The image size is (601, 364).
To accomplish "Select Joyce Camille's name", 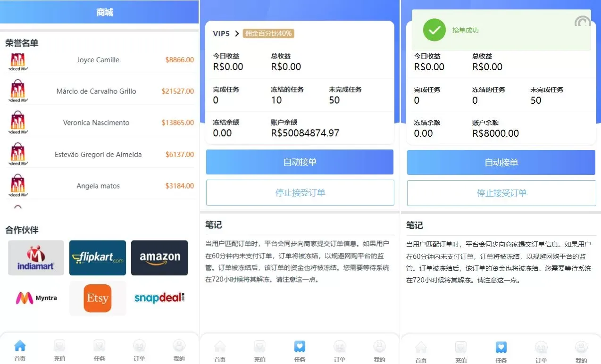I will pyautogui.click(x=98, y=60).
